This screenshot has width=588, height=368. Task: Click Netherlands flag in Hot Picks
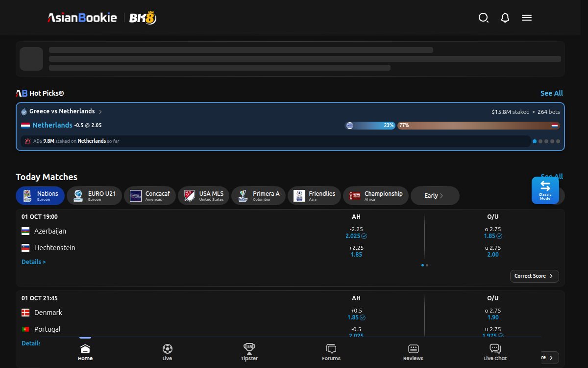click(25, 126)
